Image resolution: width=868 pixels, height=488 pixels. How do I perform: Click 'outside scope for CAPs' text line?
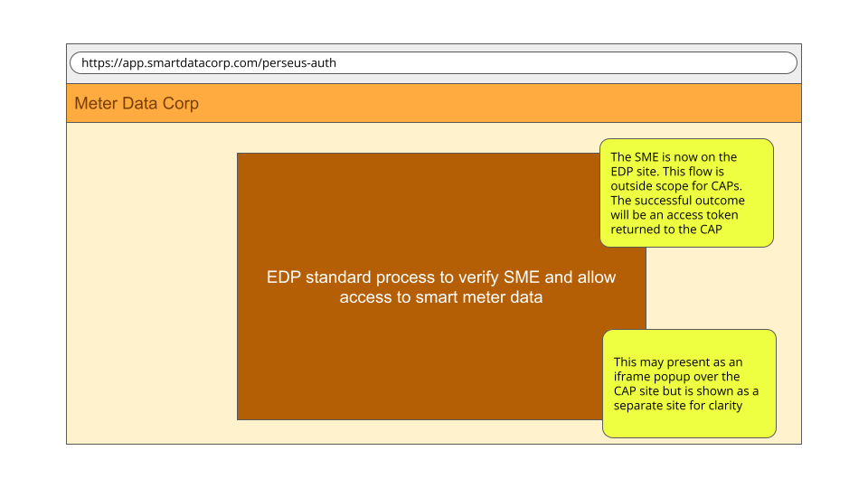[676, 186]
